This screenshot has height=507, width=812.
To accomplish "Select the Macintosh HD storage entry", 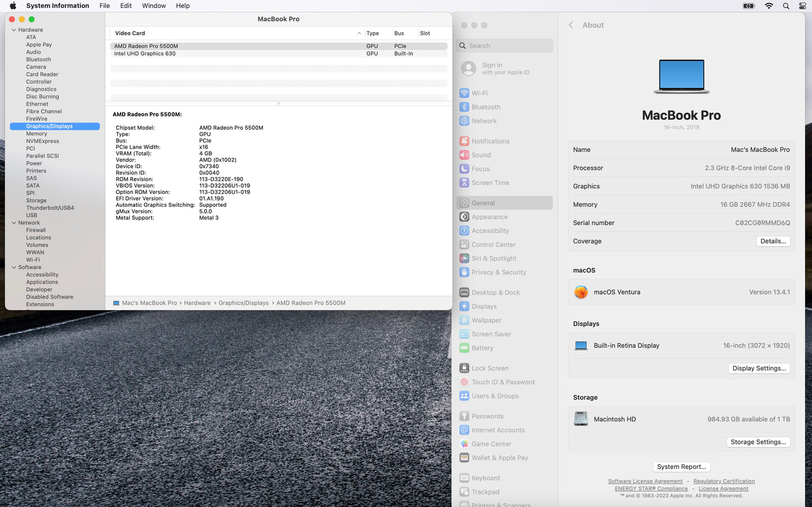I will (682, 419).
